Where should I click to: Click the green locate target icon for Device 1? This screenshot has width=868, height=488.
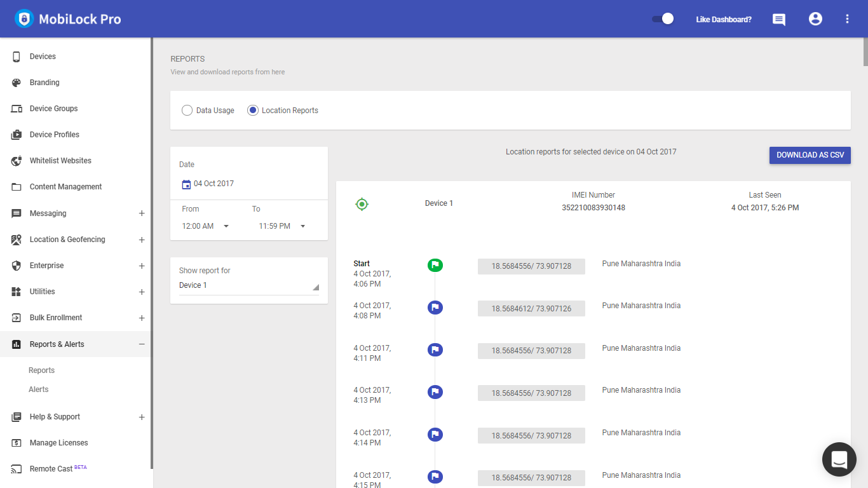click(x=362, y=204)
